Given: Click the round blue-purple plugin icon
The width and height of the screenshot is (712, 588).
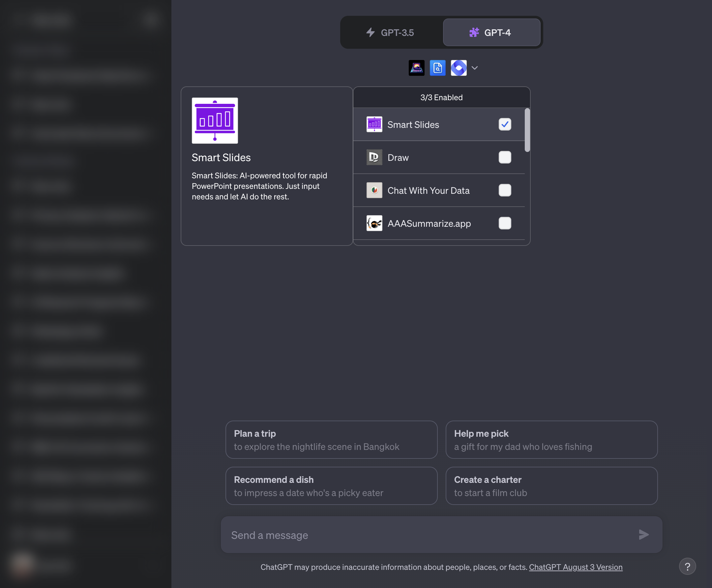Looking at the screenshot, I should [459, 68].
